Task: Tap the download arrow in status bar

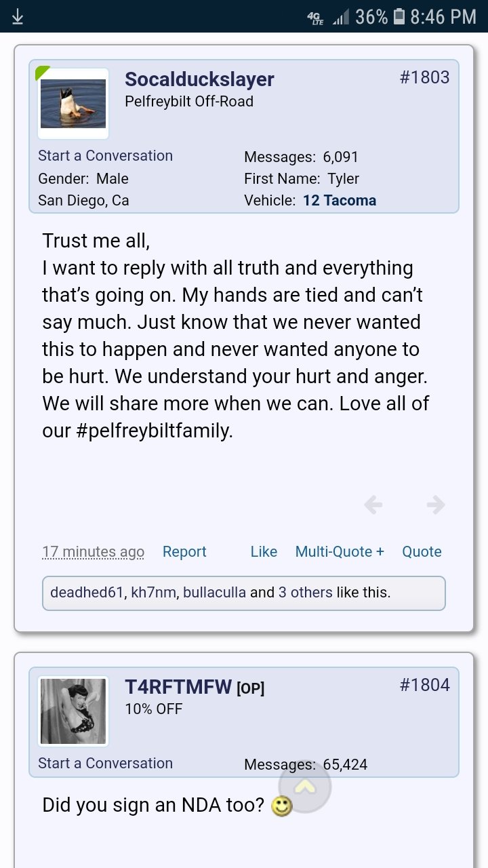Action: pos(18,16)
